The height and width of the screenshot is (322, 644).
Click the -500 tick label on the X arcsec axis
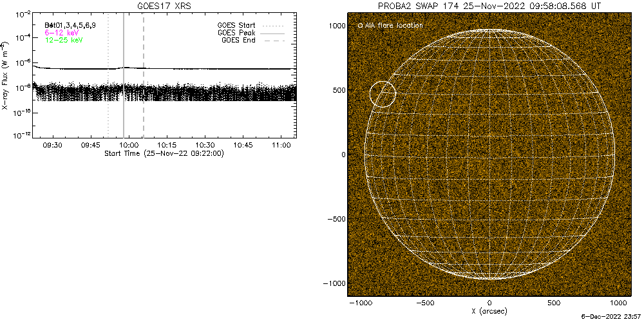[x=424, y=303]
